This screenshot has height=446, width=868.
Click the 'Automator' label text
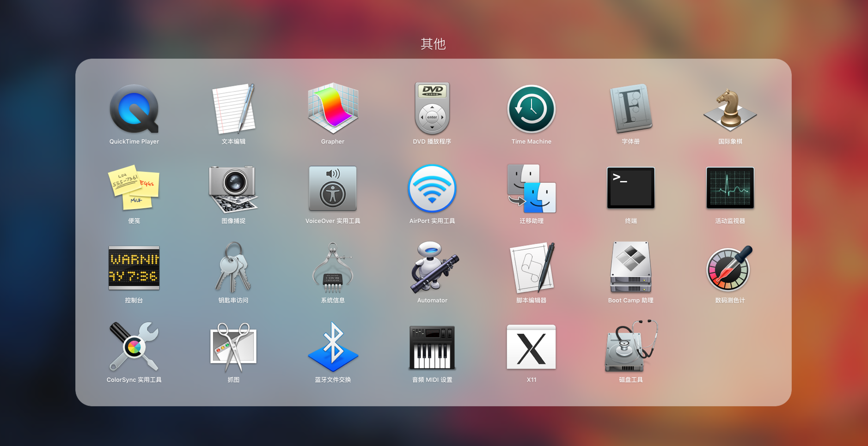click(432, 301)
